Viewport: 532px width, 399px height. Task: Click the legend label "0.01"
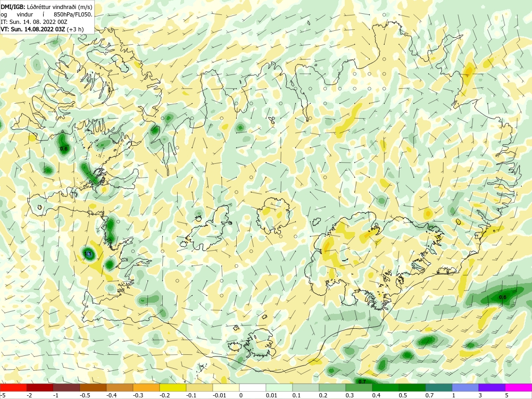pyautogui.click(x=271, y=395)
